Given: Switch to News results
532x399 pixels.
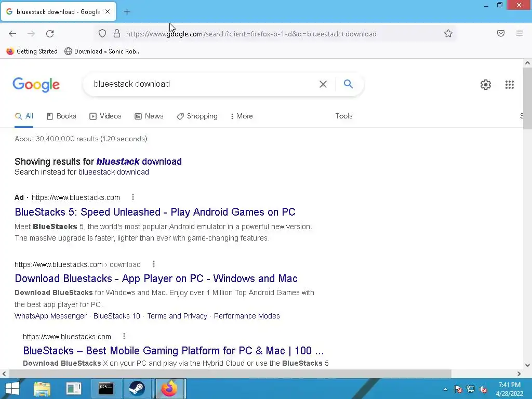Looking at the screenshot, I should coord(149,116).
